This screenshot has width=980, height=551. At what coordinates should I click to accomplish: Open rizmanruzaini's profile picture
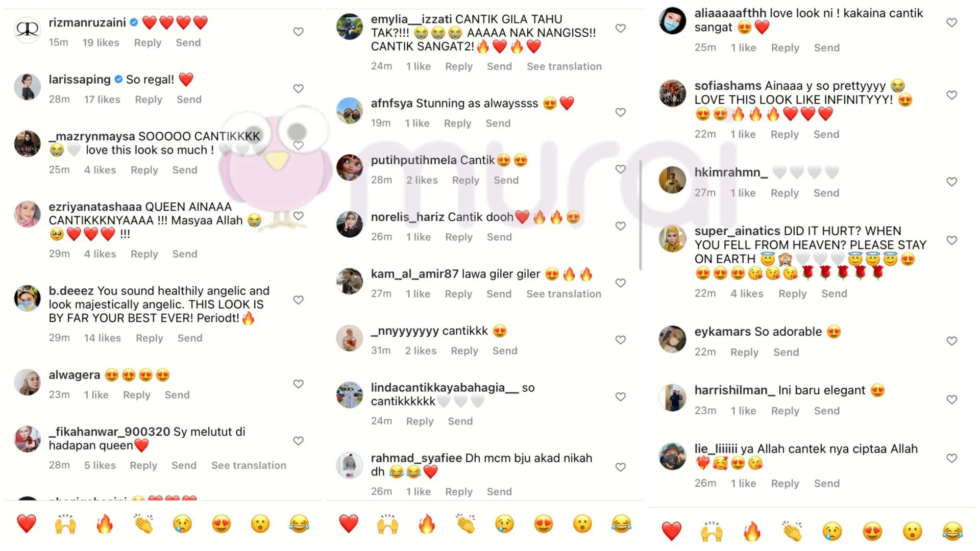pos(27,30)
